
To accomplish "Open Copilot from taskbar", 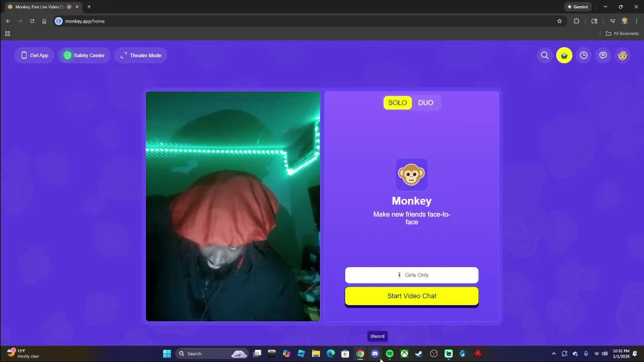I will pos(286,353).
